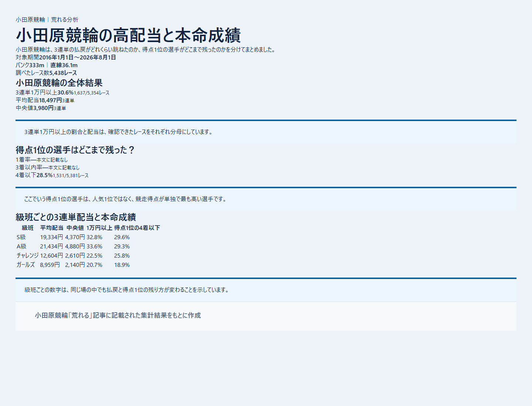The width and height of the screenshot is (532, 406).
Task: Click the '1万円以上' column header
Action: 99,228
